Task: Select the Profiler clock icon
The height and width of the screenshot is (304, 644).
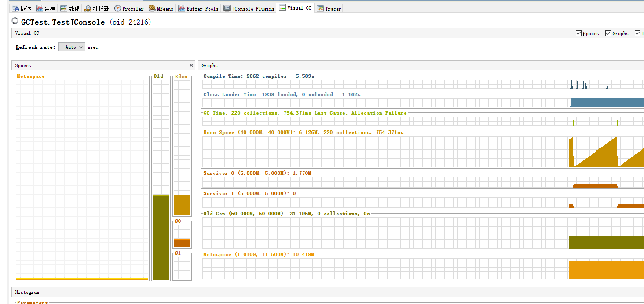Action: (117, 7)
